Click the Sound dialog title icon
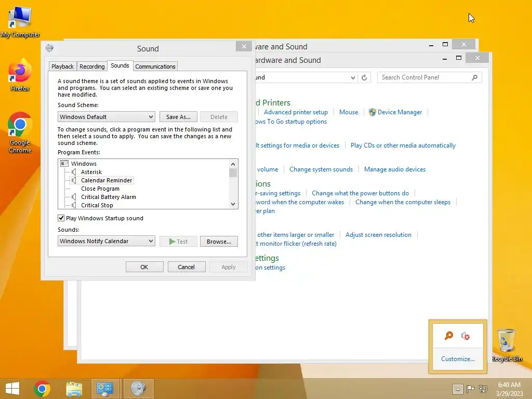 click(x=49, y=48)
